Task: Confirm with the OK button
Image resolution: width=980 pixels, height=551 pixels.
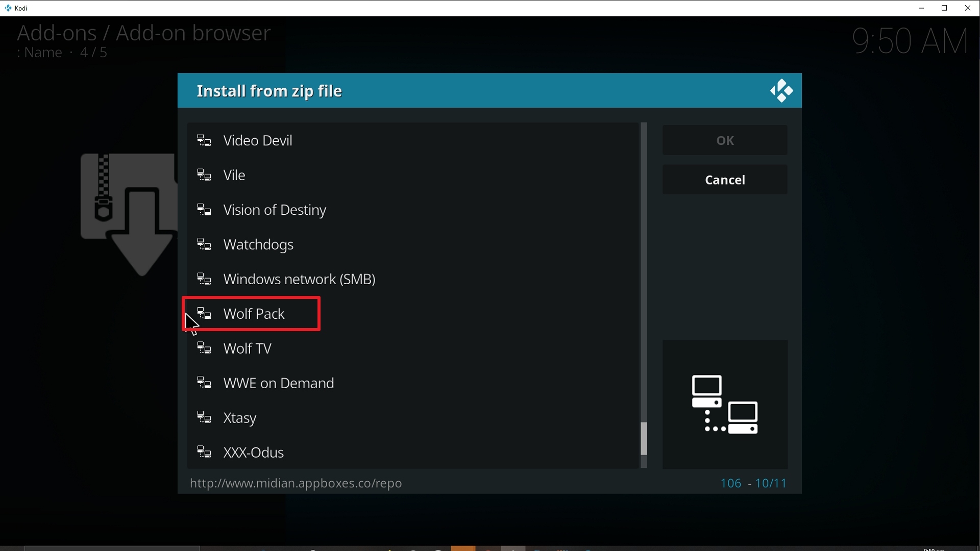Action: pyautogui.click(x=725, y=140)
